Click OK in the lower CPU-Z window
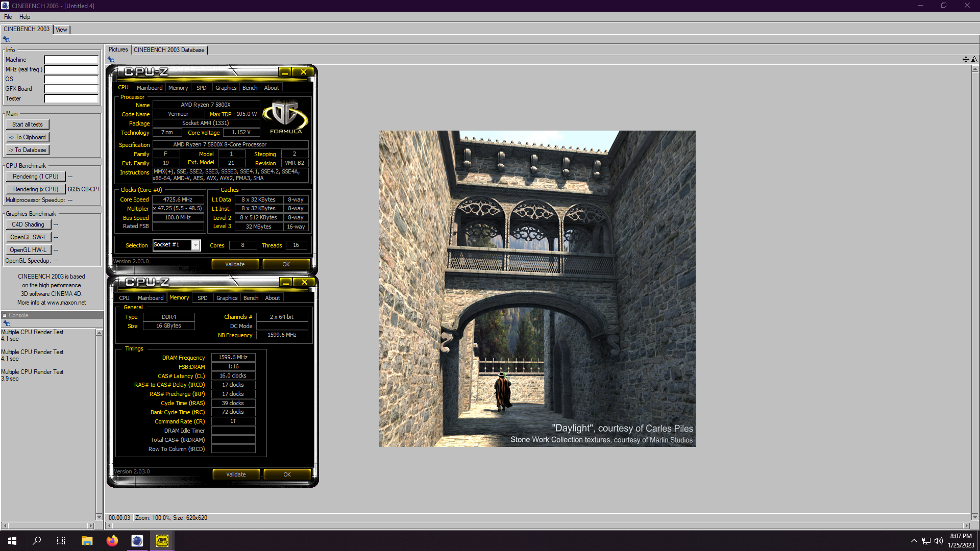Screen dimensions: 980x551 point(287,474)
